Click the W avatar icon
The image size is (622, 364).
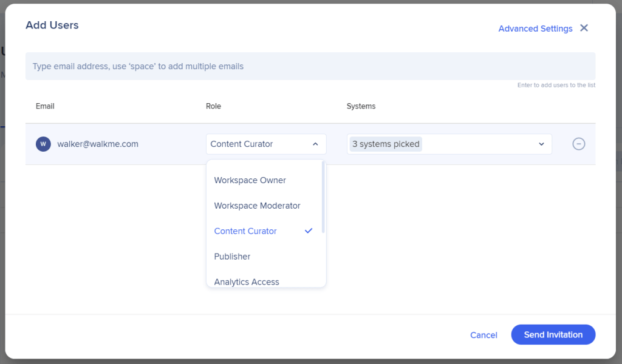tap(43, 144)
